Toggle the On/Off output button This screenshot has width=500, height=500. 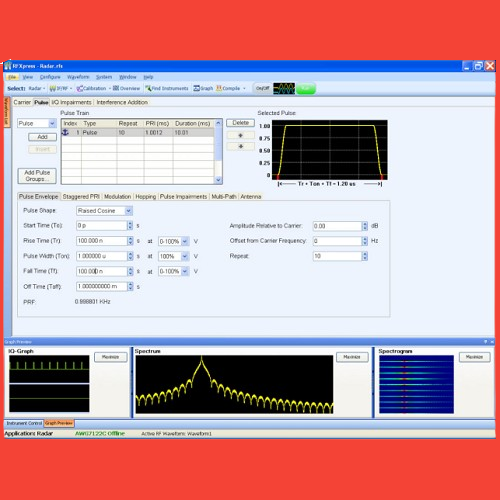(x=262, y=88)
